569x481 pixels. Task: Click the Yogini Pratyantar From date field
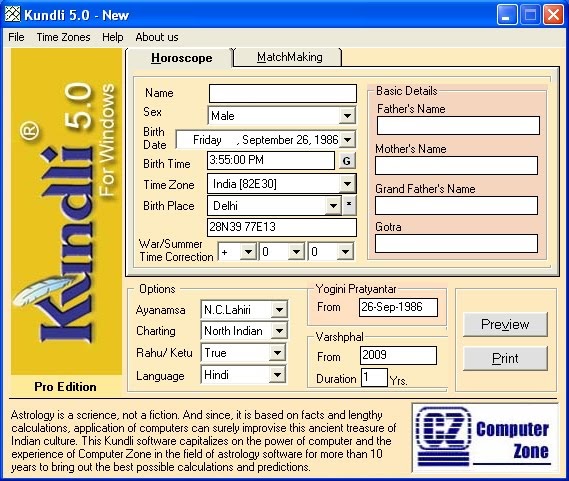coord(398,307)
